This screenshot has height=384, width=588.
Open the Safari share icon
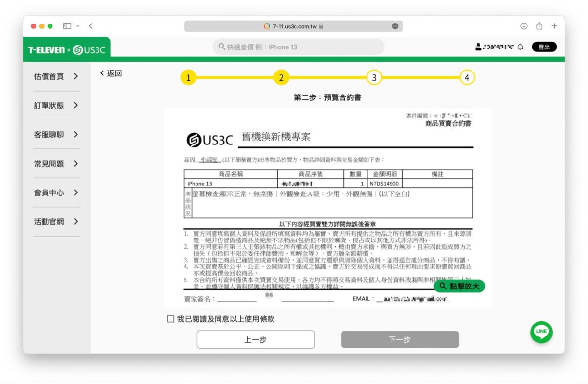click(x=539, y=26)
